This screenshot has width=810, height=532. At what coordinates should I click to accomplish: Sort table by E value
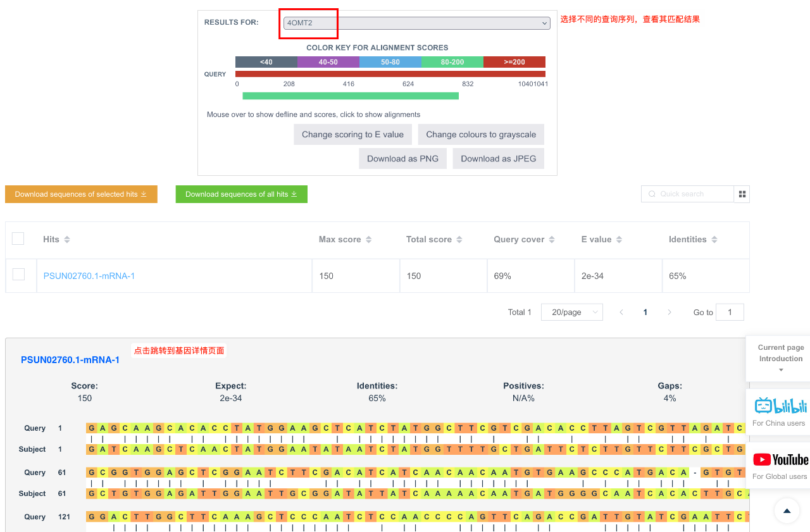(x=619, y=240)
